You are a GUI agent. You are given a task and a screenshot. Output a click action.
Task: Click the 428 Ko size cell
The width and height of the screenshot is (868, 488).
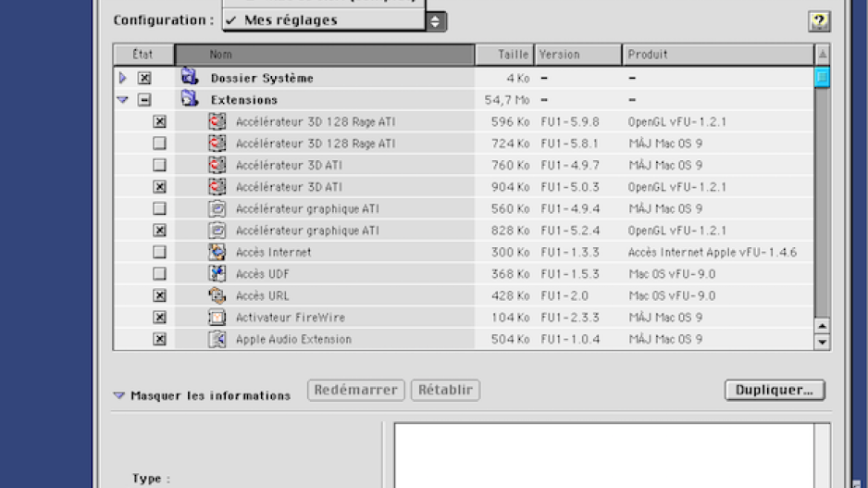pyautogui.click(x=511, y=295)
